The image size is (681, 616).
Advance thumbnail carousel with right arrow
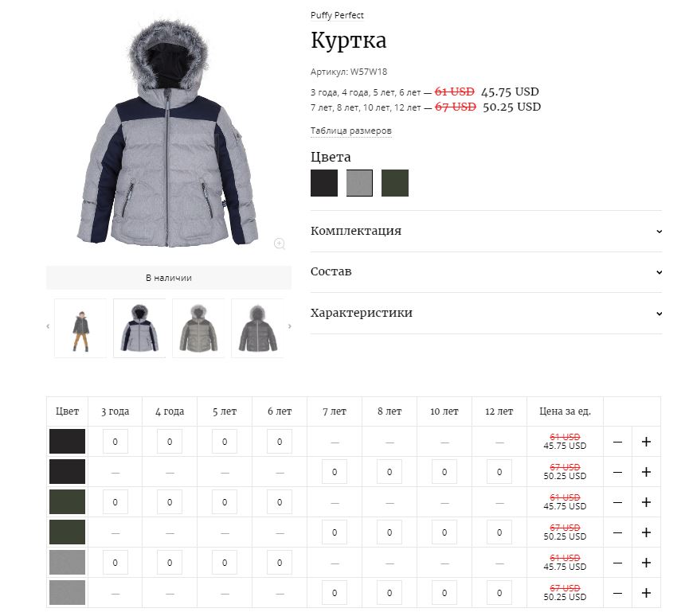point(290,326)
